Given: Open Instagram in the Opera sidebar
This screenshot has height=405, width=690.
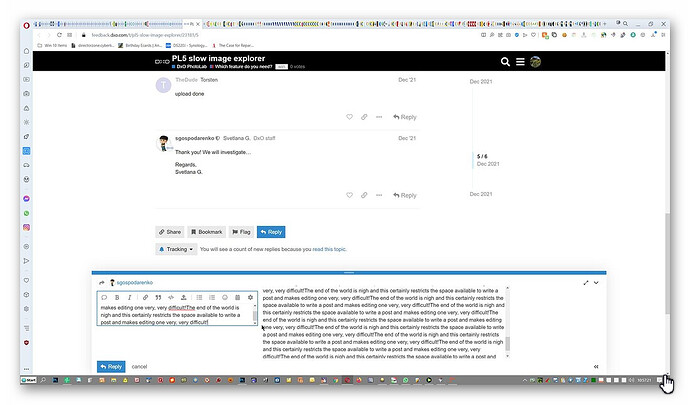Looking at the screenshot, I should coord(26,228).
